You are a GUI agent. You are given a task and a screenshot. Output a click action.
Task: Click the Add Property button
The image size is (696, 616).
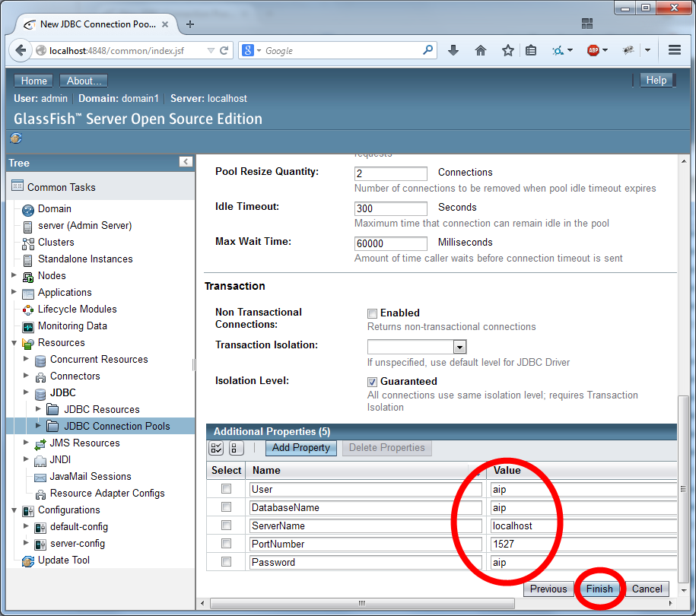(x=300, y=448)
